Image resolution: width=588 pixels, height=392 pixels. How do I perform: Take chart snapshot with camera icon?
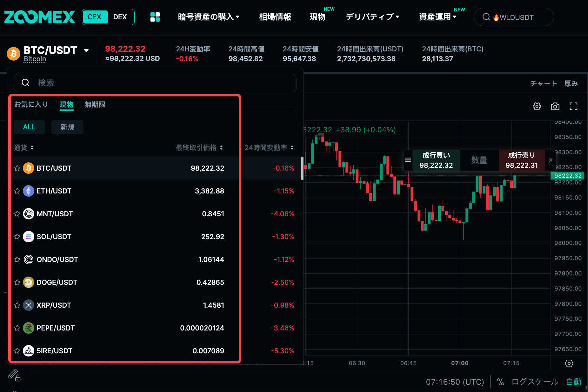555,106
